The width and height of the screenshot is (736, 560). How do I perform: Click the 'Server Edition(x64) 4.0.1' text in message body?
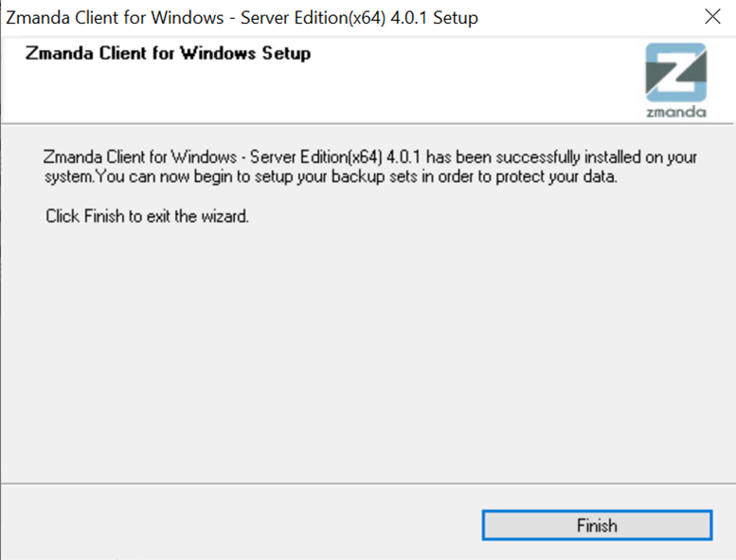(335, 156)
